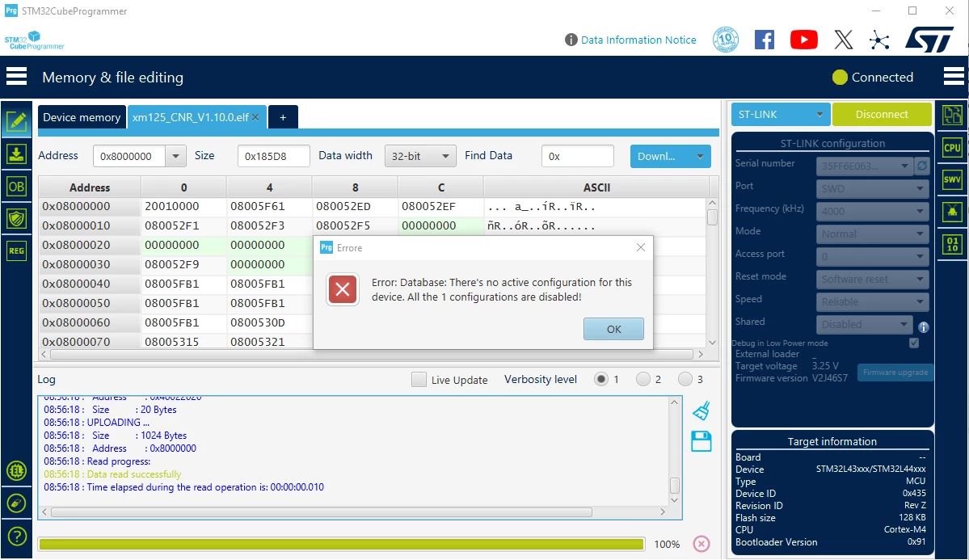Click the Address input field
Screen dimensions: 969x560
tap(129, 157)
